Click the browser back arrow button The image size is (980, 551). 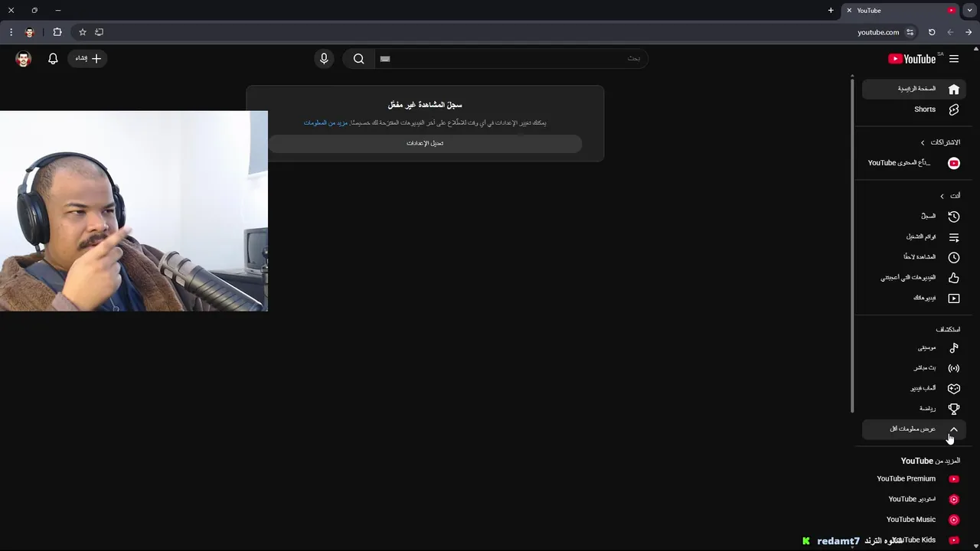[x=969, y=32]
